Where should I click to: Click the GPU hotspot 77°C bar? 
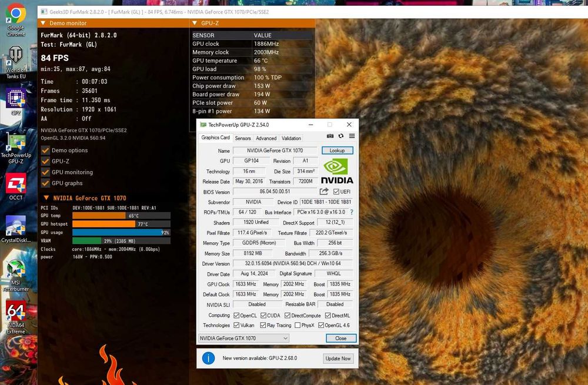122,224
